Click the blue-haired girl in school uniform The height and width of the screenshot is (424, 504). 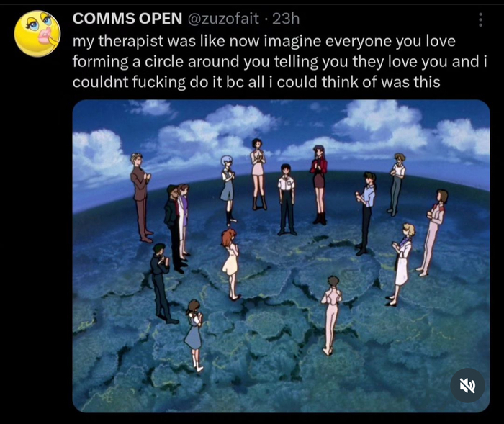pyautogui.click(x=228, y=190)
